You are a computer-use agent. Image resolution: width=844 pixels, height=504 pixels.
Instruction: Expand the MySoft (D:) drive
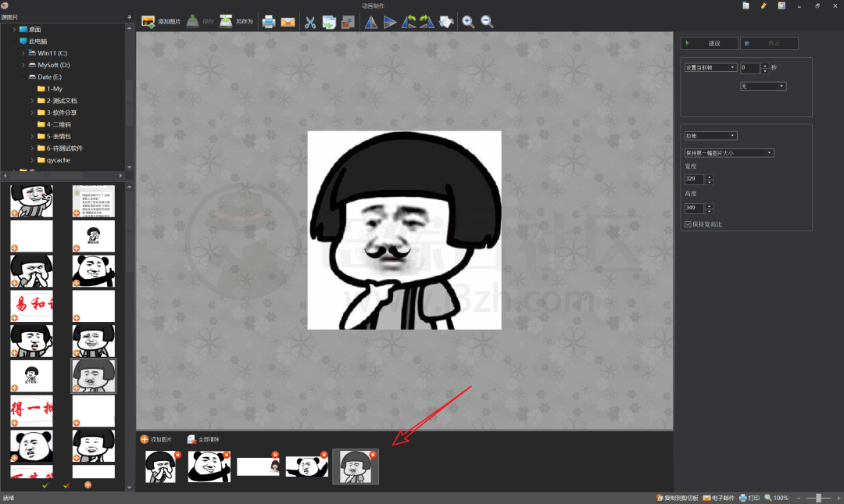(x=23, y=65)
